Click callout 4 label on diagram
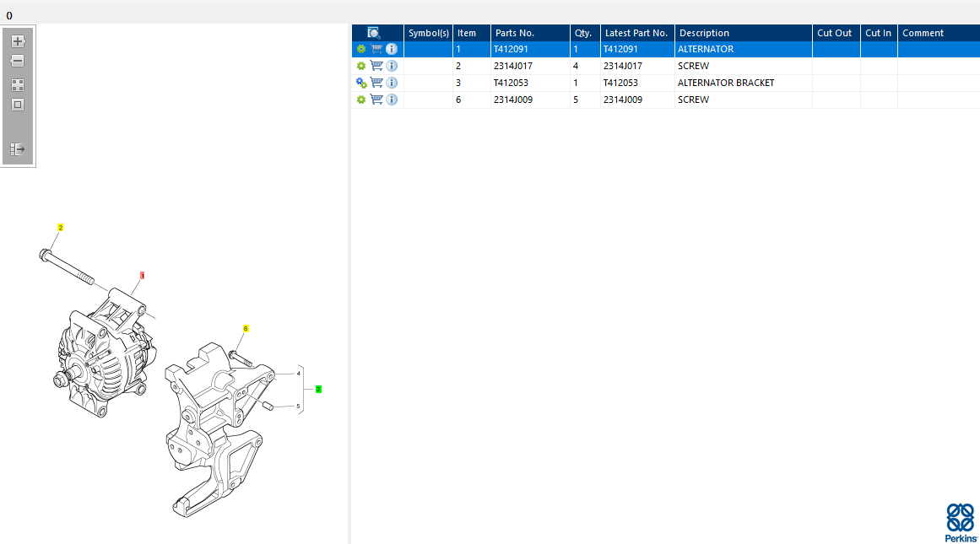The height and width of the screenshot is (544, 980). coord(298,374)
